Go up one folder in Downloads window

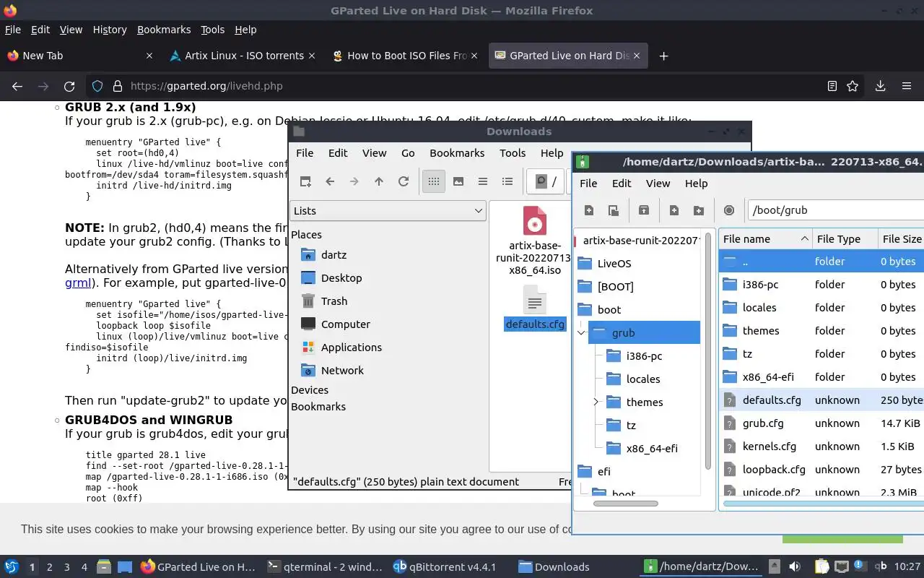378,181
